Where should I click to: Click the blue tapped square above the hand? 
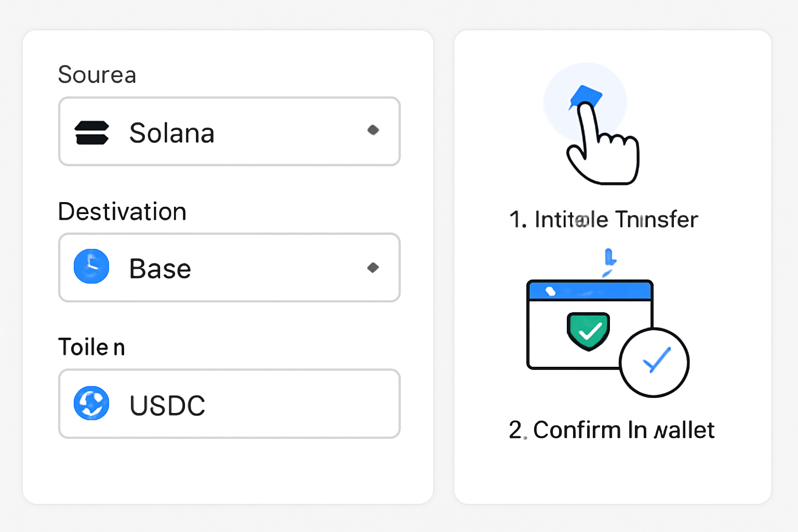(586, 96)
